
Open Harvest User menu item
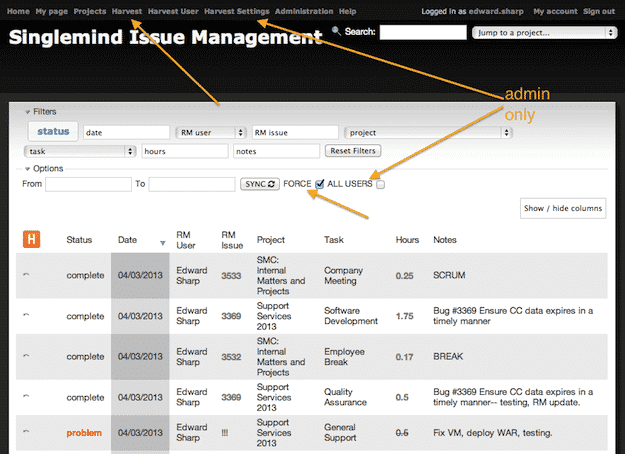point(173,12)
